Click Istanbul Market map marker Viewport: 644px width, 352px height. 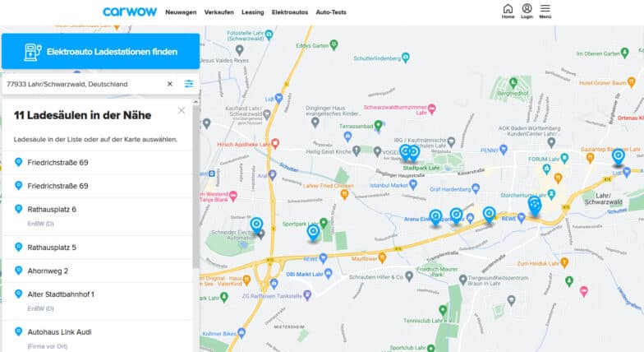click(413, 184)
